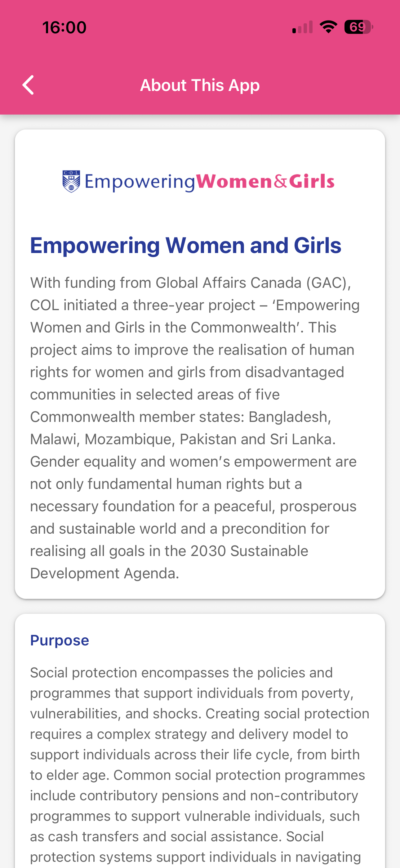Select the Purpose section heading
Viewport: 400px width, 868px height.
coord(60,640)
